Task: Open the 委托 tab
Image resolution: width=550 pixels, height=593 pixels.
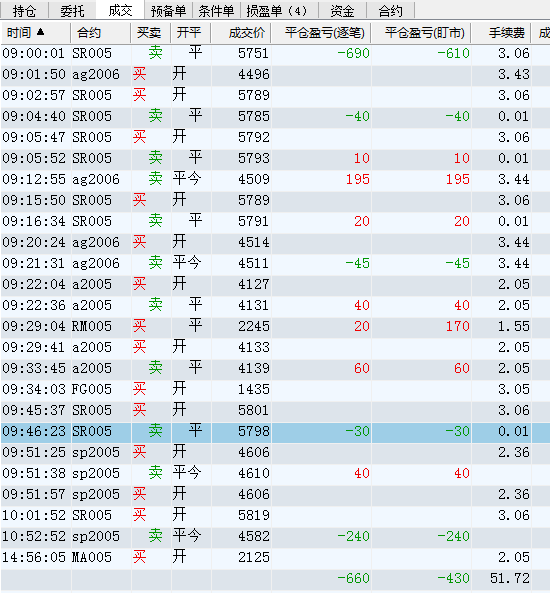Action: tap(72, 11)
